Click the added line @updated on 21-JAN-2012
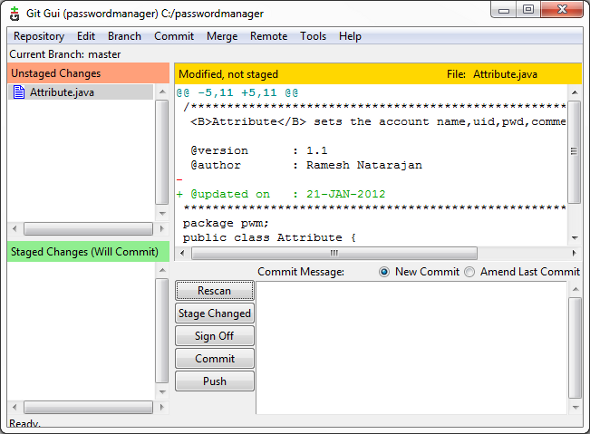 [x=281, y=194]
